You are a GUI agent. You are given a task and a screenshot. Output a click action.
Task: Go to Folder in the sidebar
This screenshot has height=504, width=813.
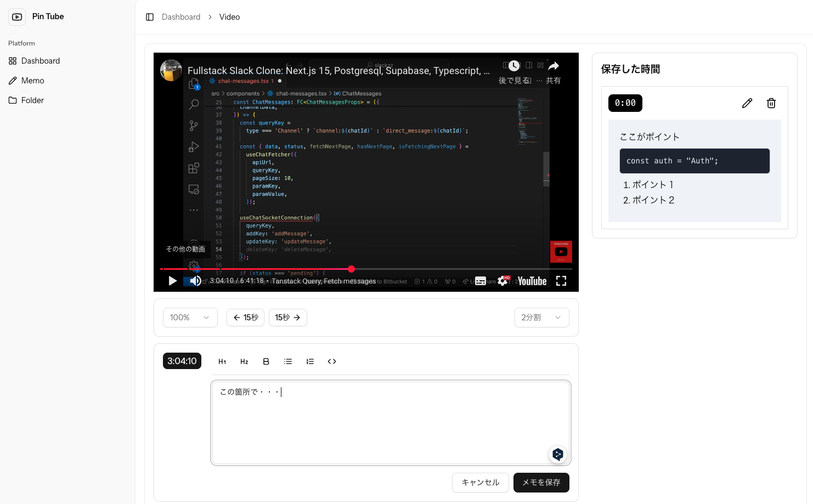coord(32,100)
